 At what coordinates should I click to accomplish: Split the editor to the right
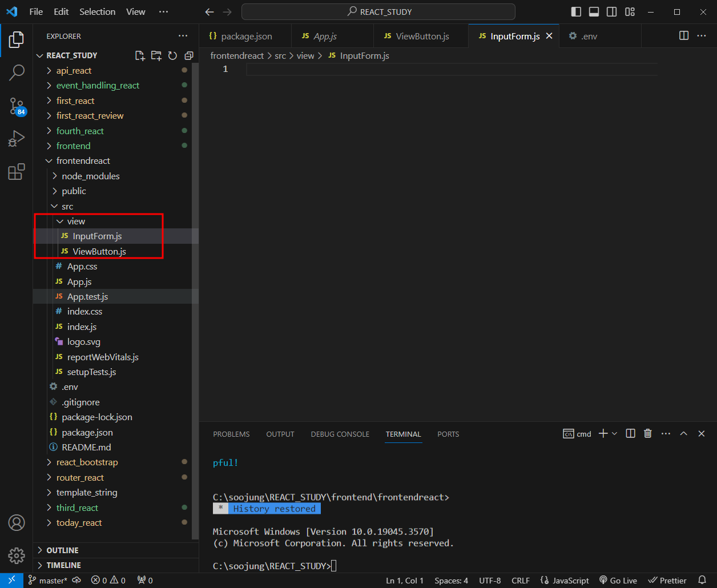(684, 36)
